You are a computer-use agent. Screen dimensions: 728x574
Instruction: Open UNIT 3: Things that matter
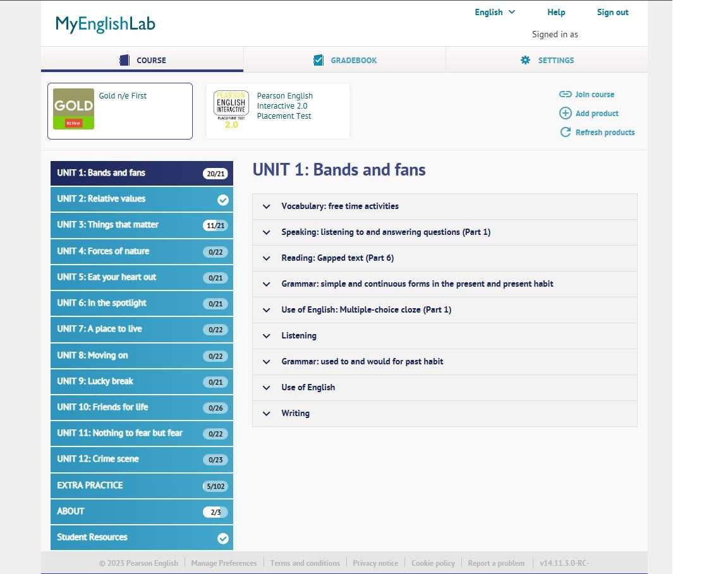[x=142, y=225]
